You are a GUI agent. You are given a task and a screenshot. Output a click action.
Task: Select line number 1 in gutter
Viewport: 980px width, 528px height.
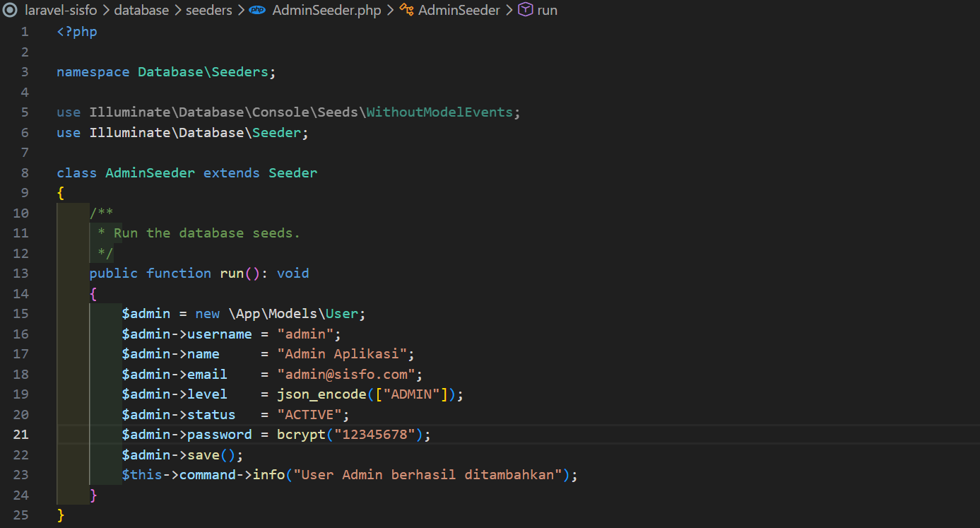click(25, 32)
